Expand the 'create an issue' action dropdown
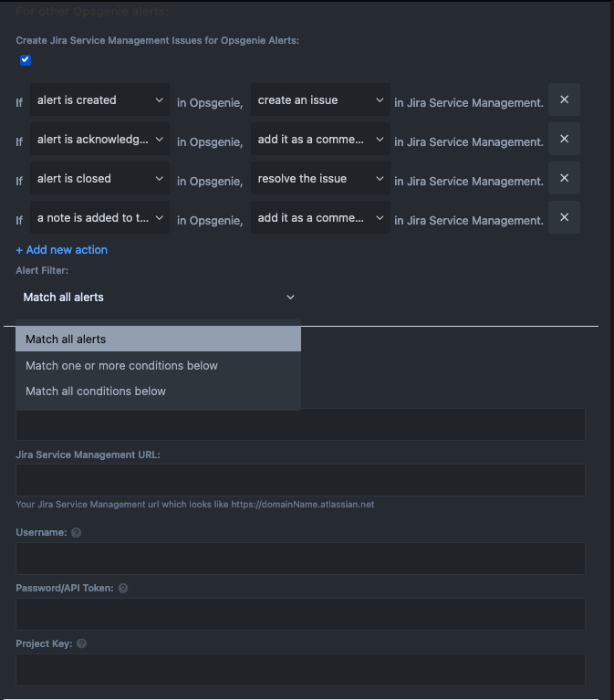The width and height of the screenshot is (614, 700). [320, 100]
